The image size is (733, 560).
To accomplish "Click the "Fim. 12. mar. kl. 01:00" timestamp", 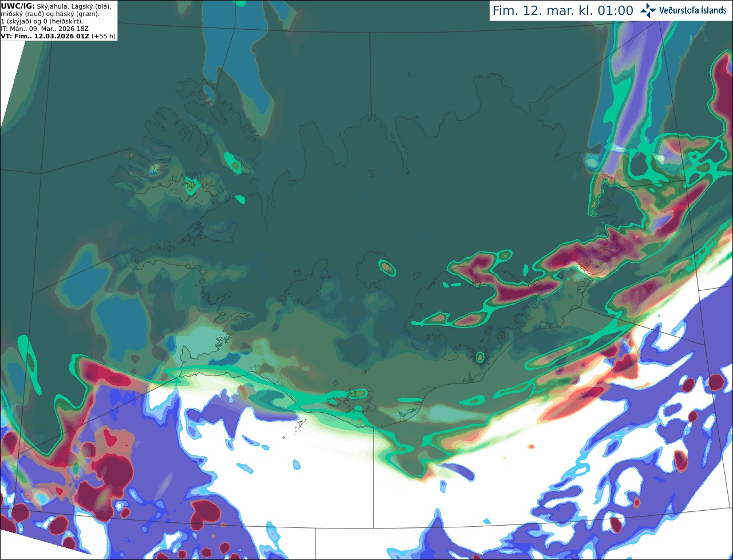I will [x=563, y=11].
